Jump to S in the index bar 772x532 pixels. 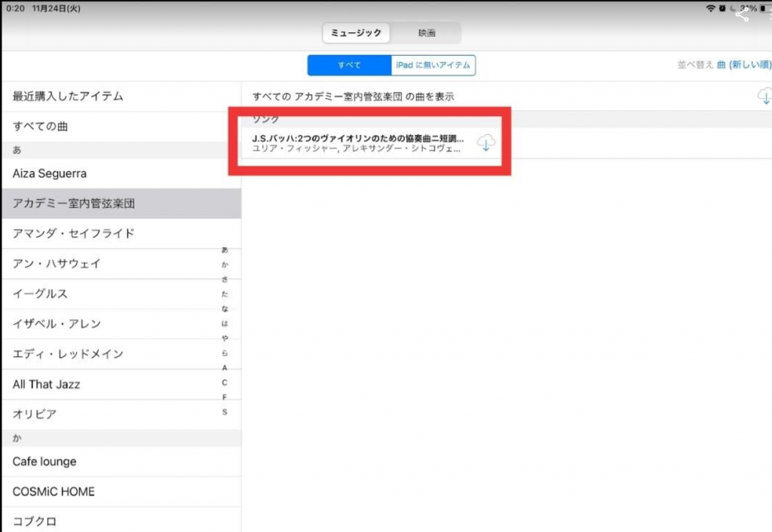point(225,412)
